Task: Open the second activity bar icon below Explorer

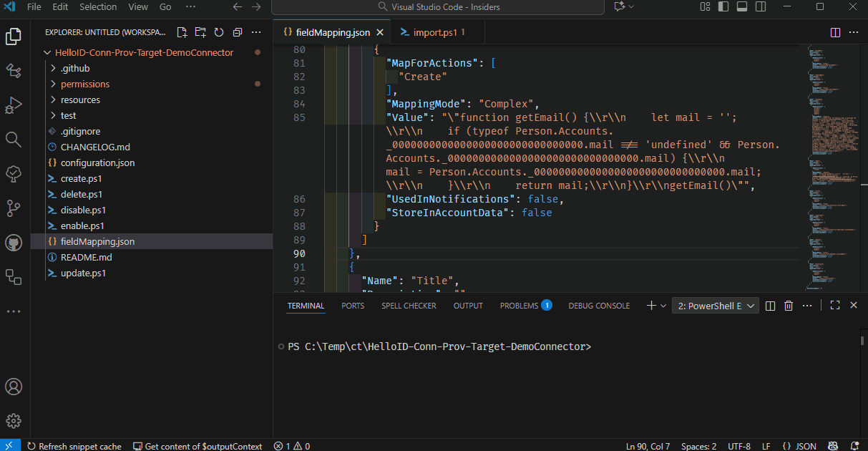Action: (x=14, y=70)
